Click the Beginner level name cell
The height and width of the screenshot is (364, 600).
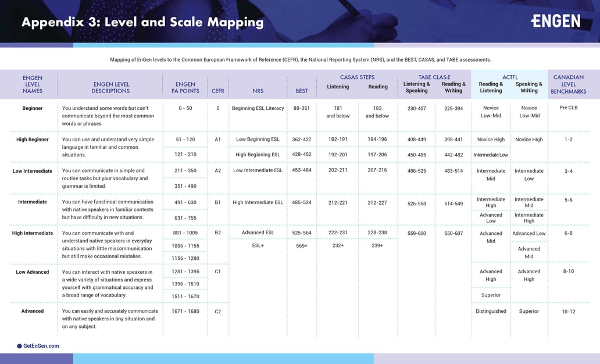pos(32,108)
